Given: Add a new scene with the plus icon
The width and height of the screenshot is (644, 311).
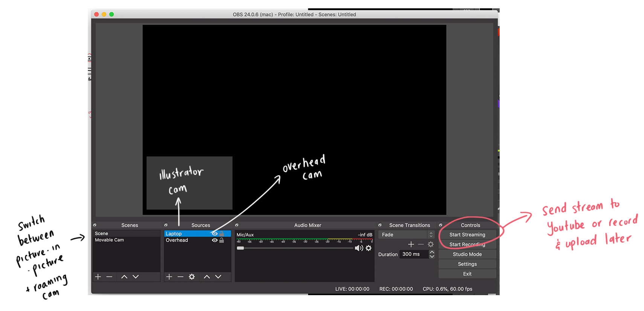Looking at the screenshot, I should [98, 277].
